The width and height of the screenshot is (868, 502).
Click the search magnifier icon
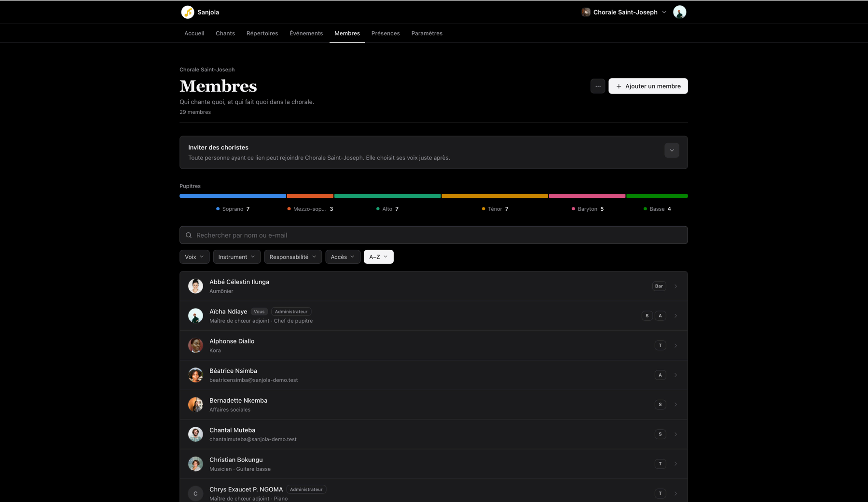(x=189, y=235)
